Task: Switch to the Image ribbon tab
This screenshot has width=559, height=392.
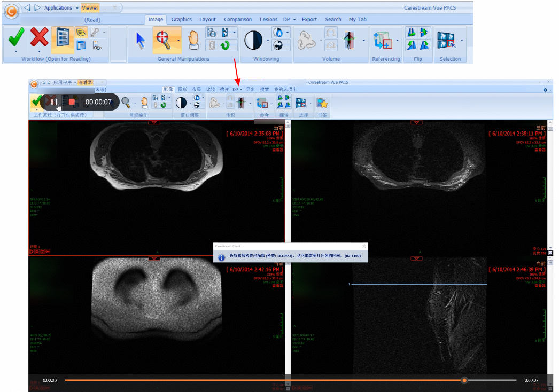Action: (156, 20)
